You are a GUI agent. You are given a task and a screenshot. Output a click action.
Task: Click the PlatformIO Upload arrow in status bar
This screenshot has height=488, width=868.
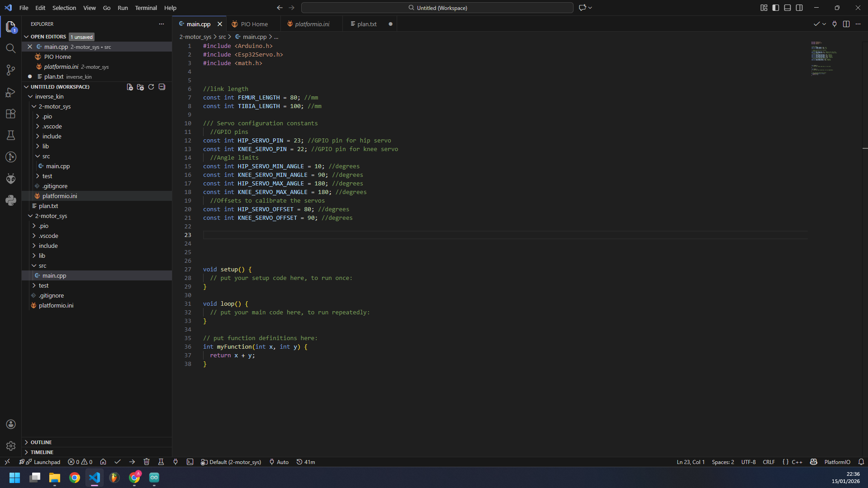point(132,462)
